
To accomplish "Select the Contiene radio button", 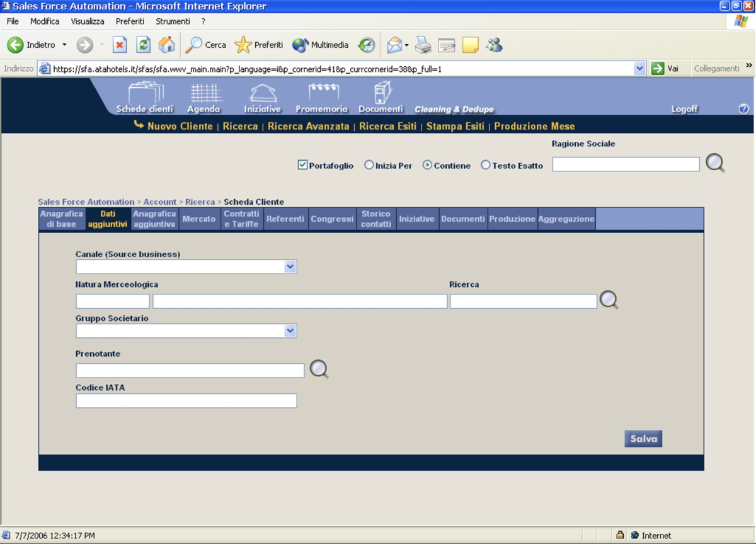I will tap(427, 165).
